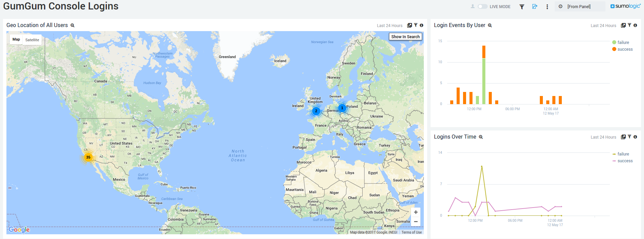Click the GumGum Console Logins dashboard title
This screenshot has height=239, width=644.
pos(61,6)
